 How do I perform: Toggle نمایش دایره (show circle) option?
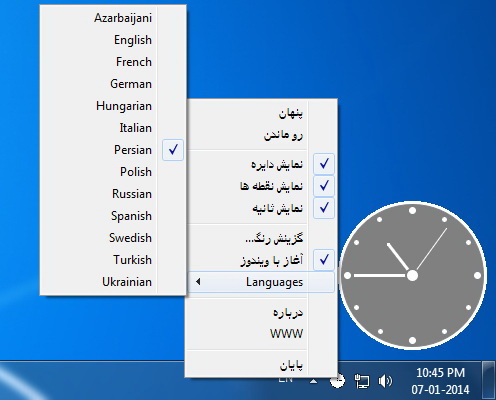click(261, 164)
